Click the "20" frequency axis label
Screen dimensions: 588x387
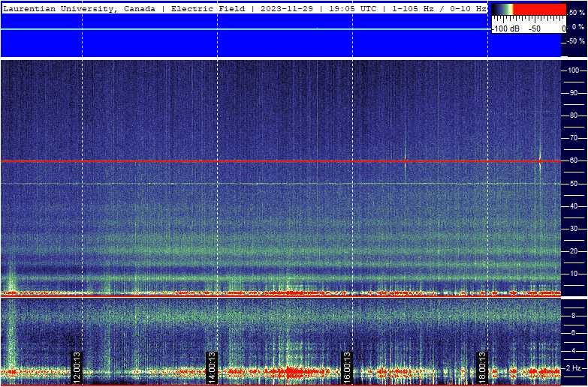pos(575,251)
